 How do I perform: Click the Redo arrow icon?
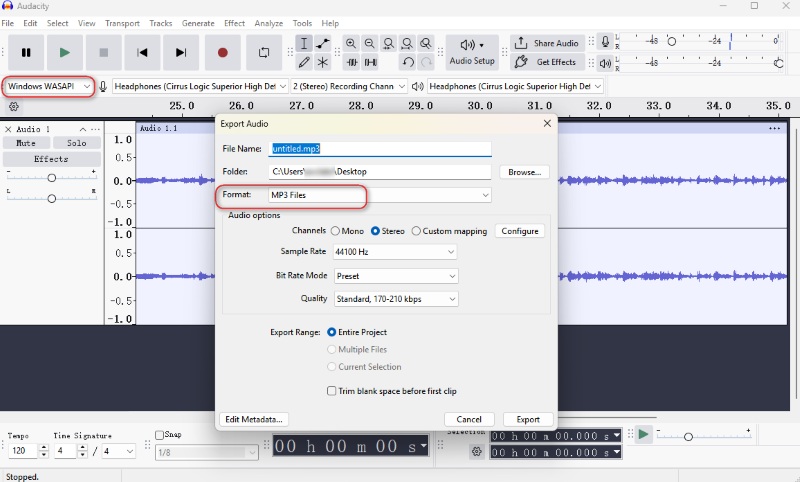[427, 62]
